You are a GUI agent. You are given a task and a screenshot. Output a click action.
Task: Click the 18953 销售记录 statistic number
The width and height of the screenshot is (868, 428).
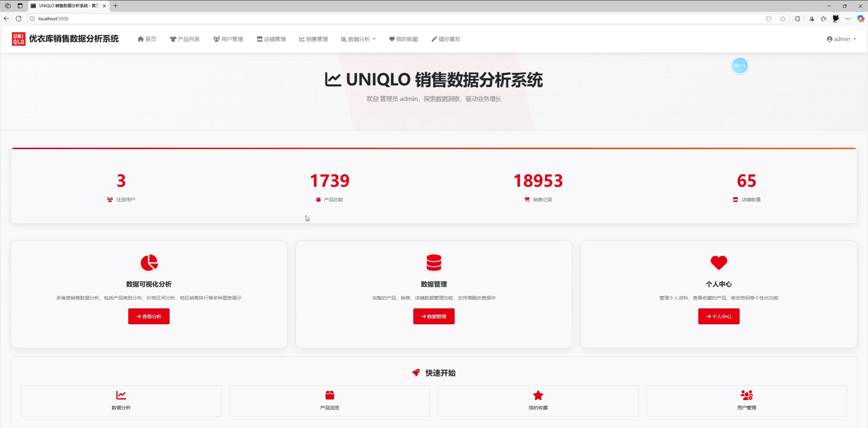point(538,181)
